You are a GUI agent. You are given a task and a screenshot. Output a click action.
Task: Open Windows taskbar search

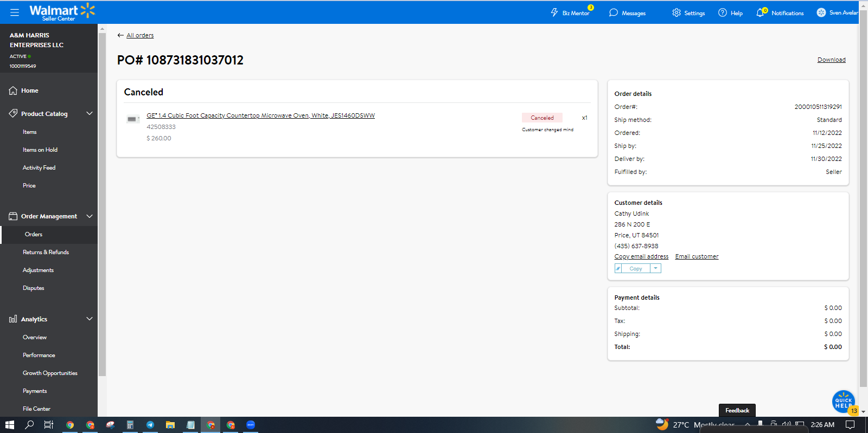(29, 425)
